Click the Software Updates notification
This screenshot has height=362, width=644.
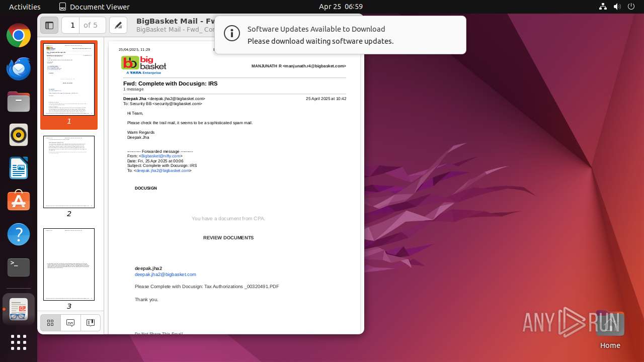[x=340, y=35]
